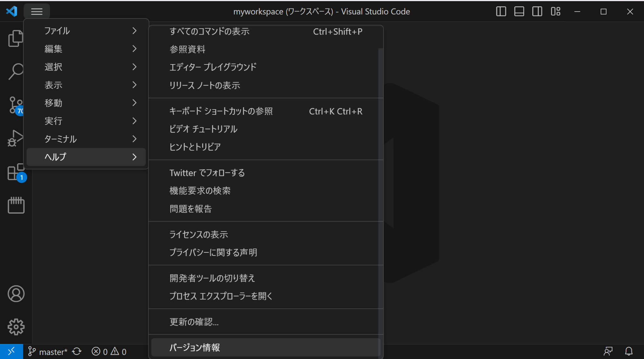The height and width of the screenshot is (359, 644).
Task: Open the Manage settings gear
Action: point(16,327)
